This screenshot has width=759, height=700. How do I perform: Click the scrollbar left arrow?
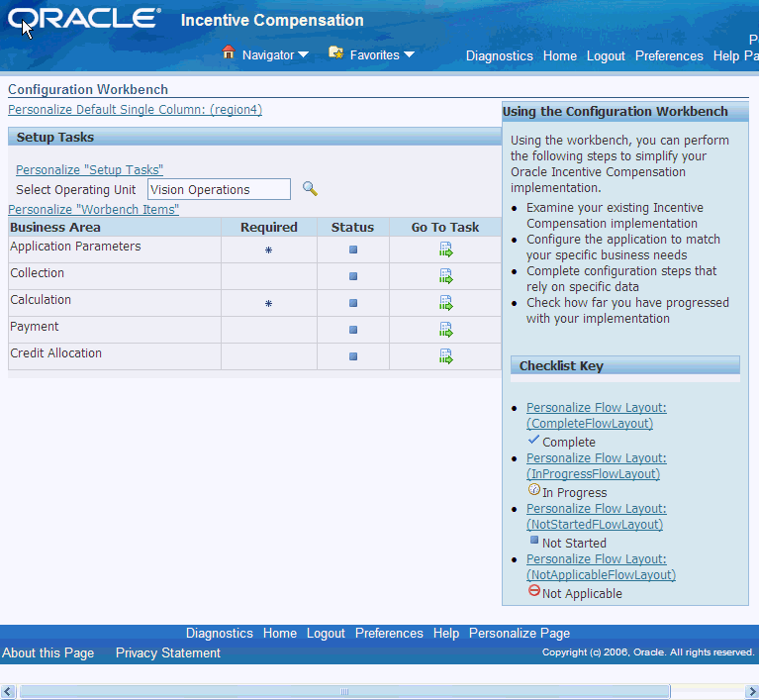(7, 691)
